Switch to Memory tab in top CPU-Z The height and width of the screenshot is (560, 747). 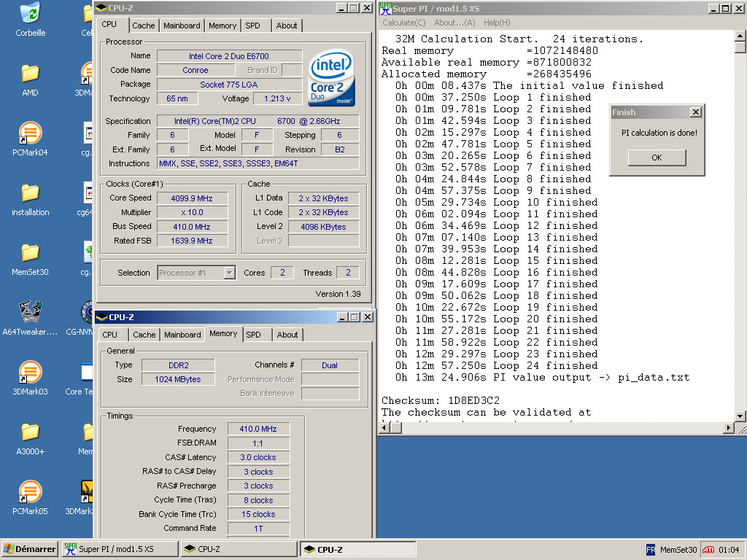(222, 26)
